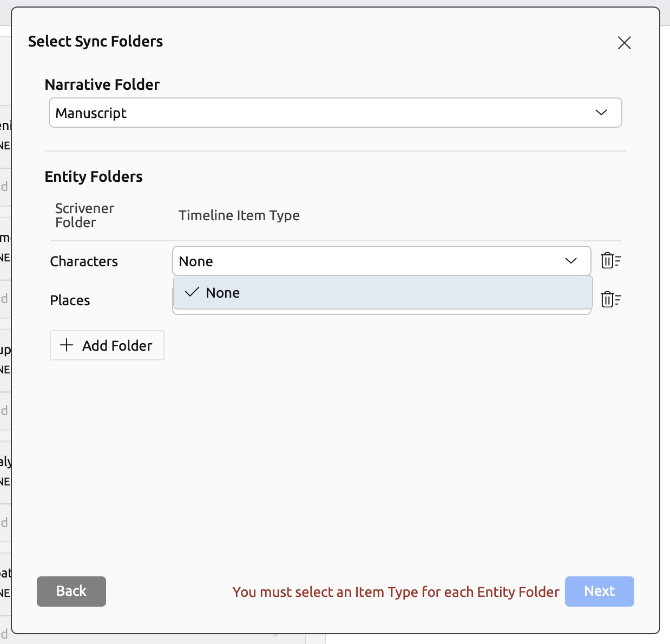
Task: Expand the Narrative Folder chevron arrow
Action: point(601,113)
